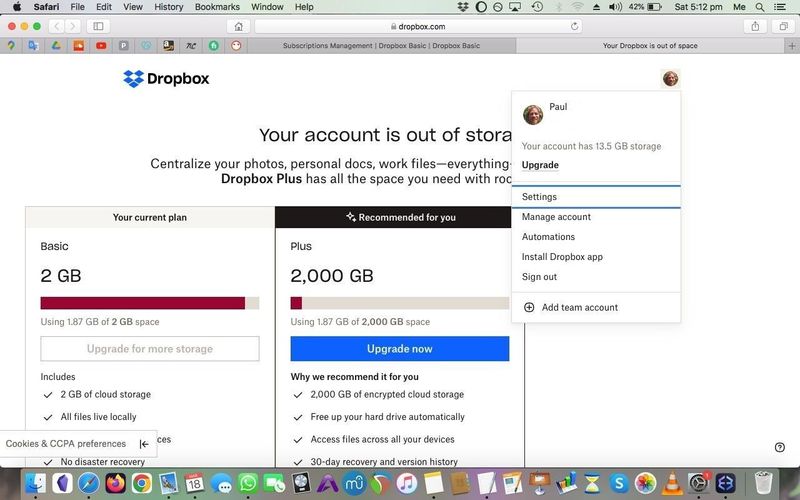Reload the page using the refresh icon
This screenshot has width=800, height=500.
click(x=574, y=27)
